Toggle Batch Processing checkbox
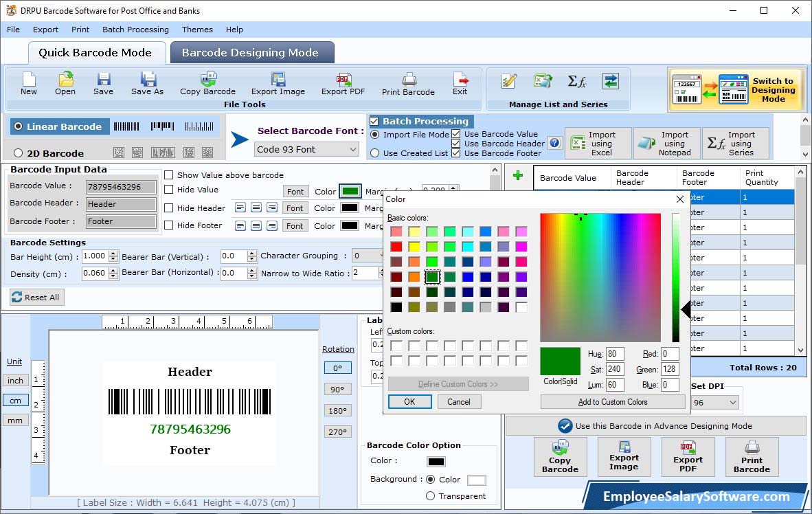 pos(374,121)
